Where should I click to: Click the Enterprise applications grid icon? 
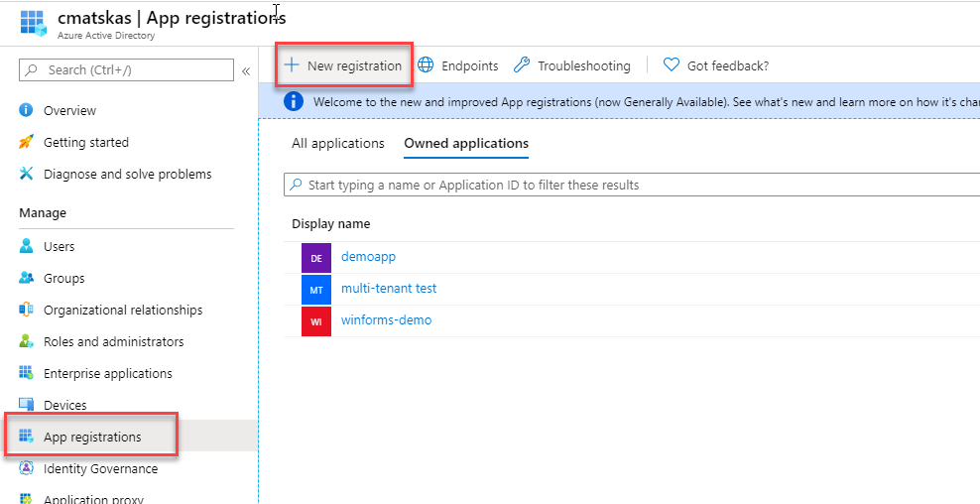[x=26, y=373]
